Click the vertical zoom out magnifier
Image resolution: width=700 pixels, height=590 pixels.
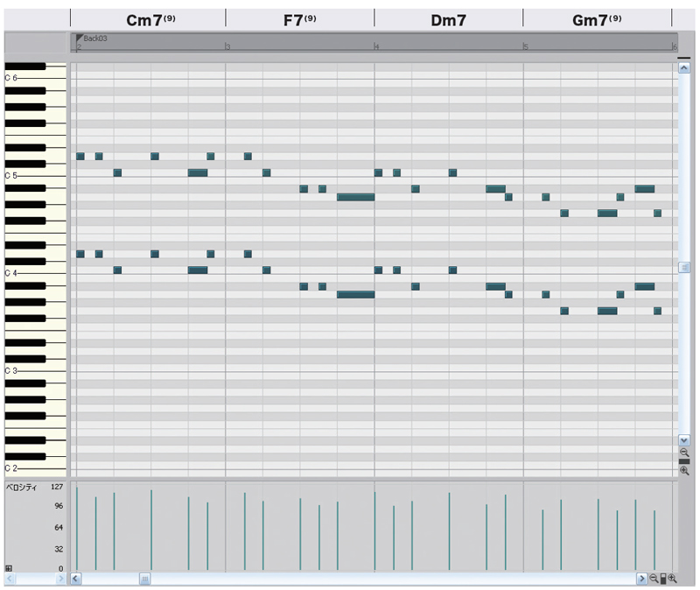[x=684, y=453]
